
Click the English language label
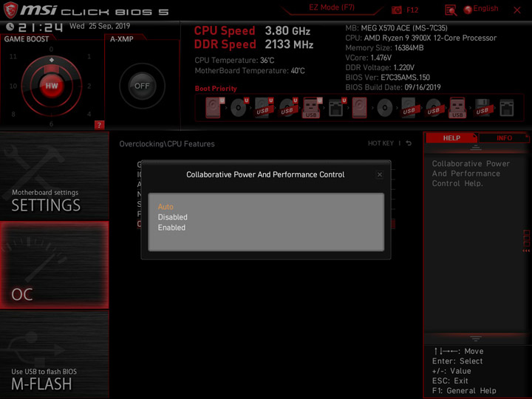click(x=485, y=8)
